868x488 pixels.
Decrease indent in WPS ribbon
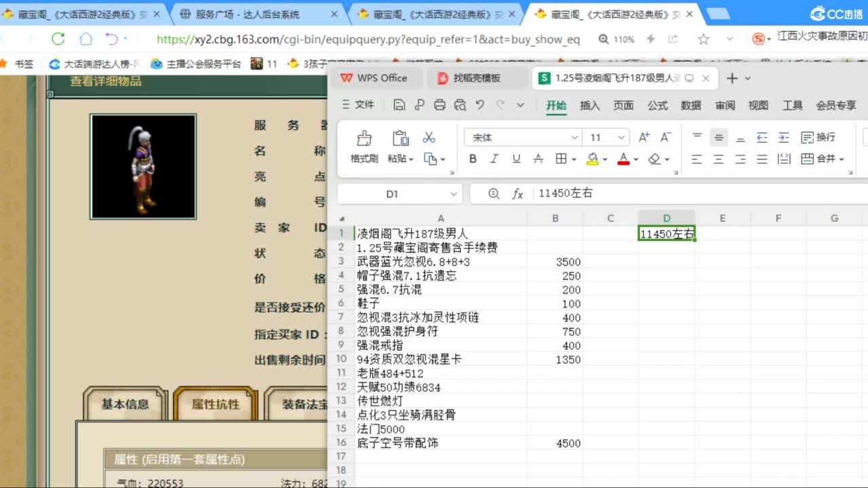tap(762, 138)
